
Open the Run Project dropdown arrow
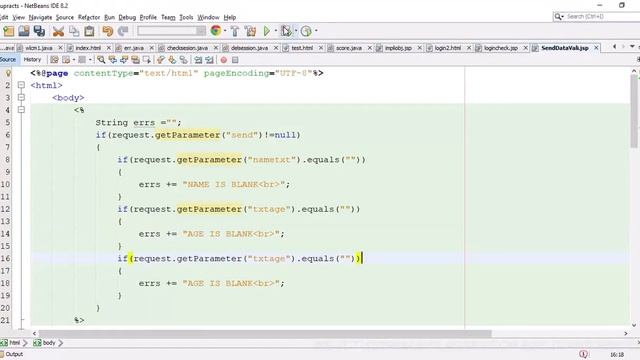tap(276, 31)
